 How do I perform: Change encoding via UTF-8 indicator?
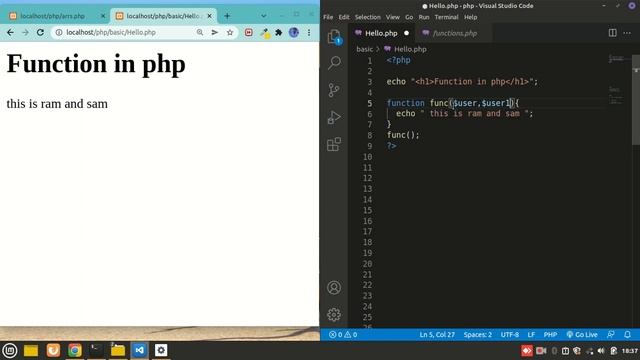pyautogui.click(x=510, y=335)
